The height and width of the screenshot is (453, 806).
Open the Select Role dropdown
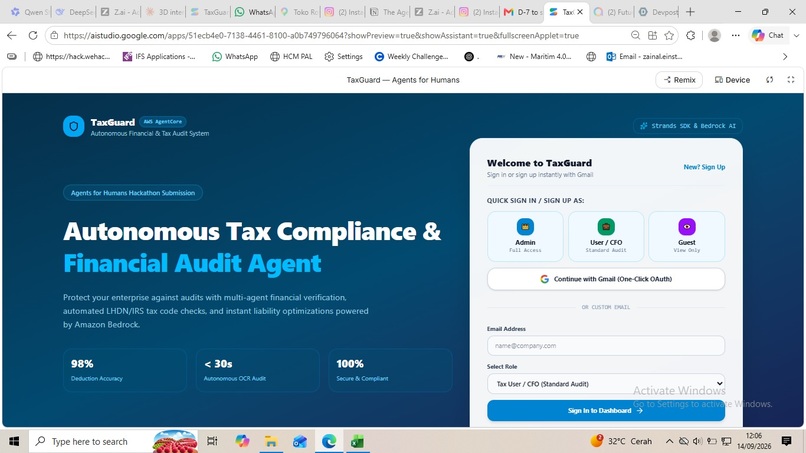click(x=606, y=384)
